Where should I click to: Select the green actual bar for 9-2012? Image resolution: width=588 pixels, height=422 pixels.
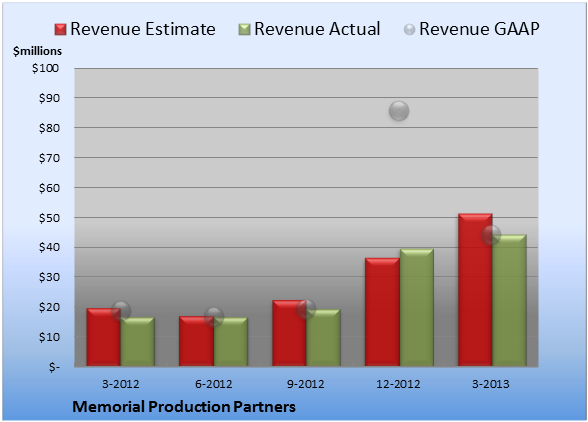click(x=324, y=338)
